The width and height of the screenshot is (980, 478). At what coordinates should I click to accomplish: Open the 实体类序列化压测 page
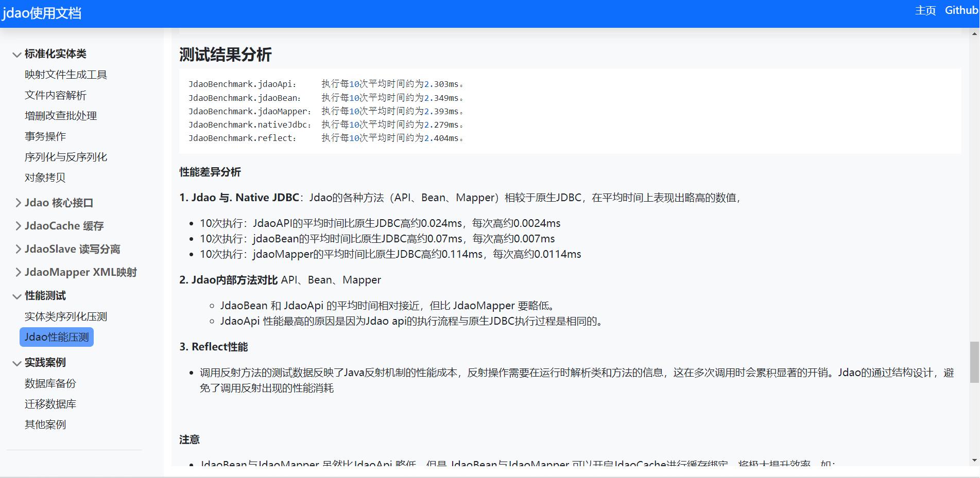(x=66, y=316)
